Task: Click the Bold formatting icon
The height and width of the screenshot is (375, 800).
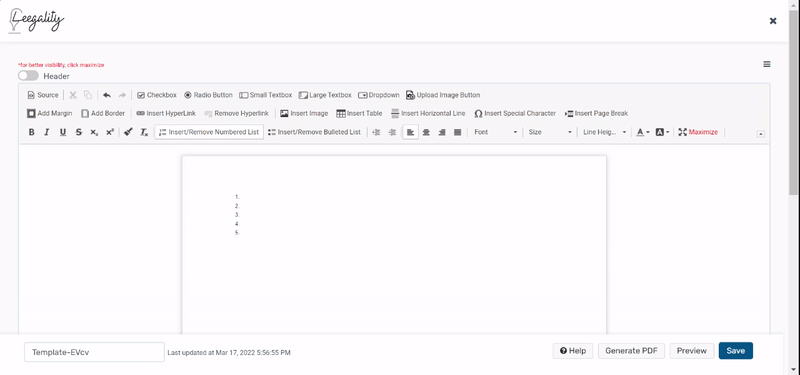Action: tap(31, 132)
